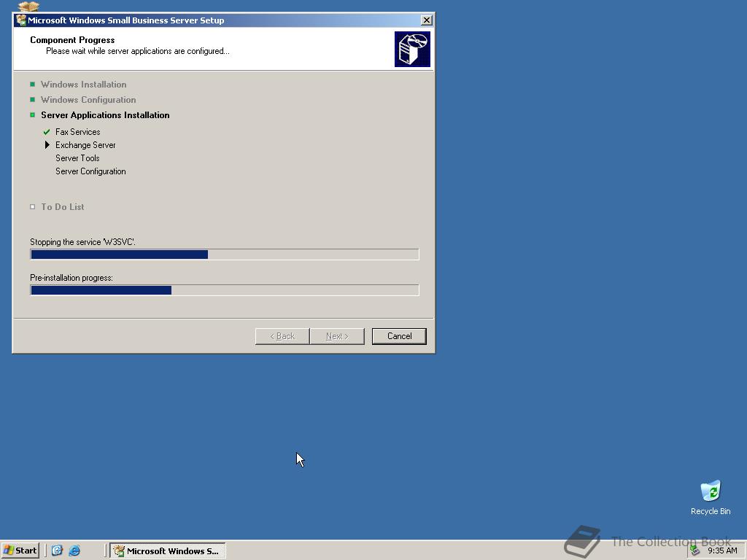Select Server Applications Installation heading
Image resolution: width=747 pixels, height=560 pixels.
[105, 114]
